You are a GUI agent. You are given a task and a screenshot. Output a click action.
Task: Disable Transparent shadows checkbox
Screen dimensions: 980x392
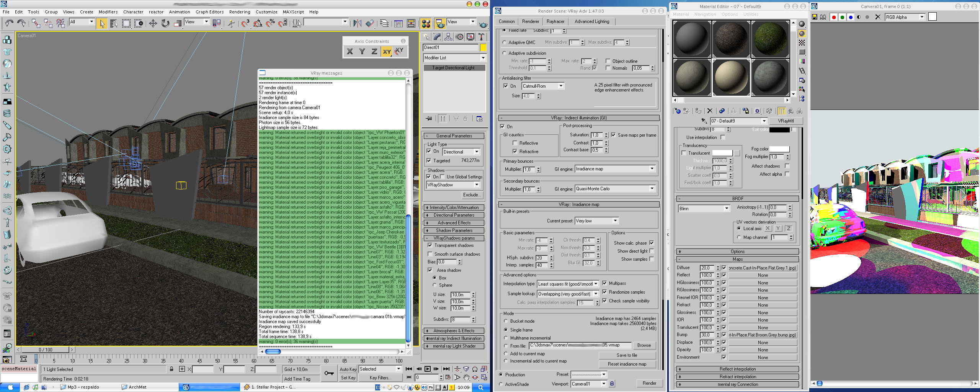click(x=430, y=245)
